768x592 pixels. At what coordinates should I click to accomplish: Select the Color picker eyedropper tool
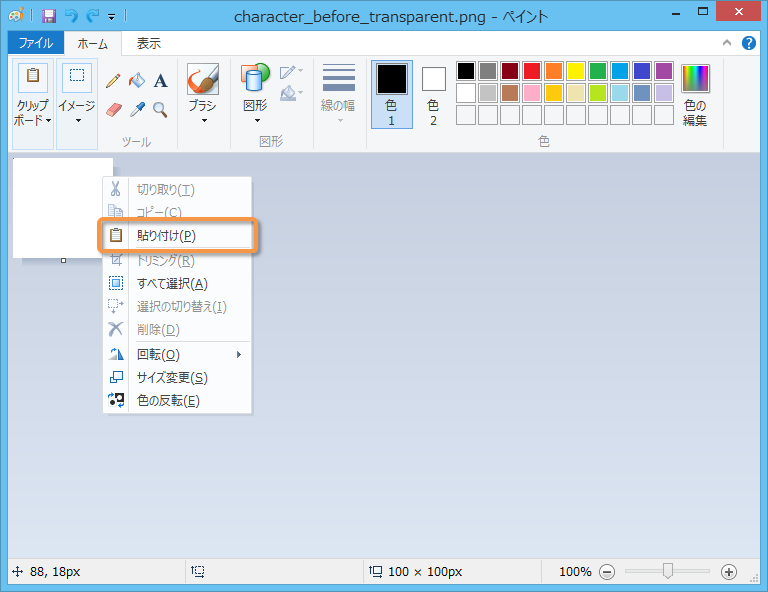pos(137,109)
